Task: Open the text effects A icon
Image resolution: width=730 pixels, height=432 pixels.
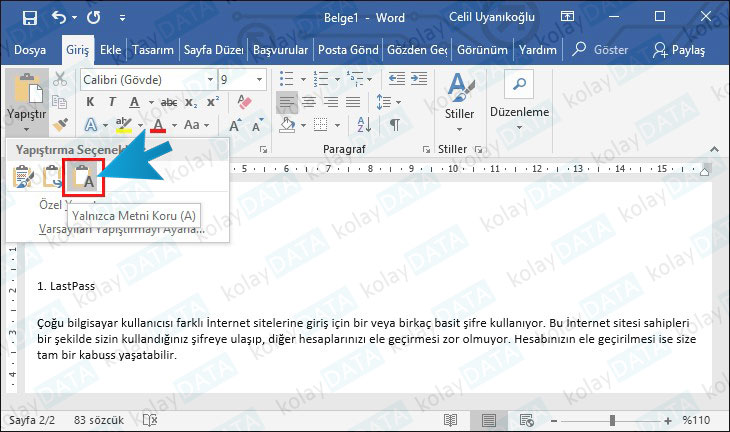Action: (x=91, y=125)
